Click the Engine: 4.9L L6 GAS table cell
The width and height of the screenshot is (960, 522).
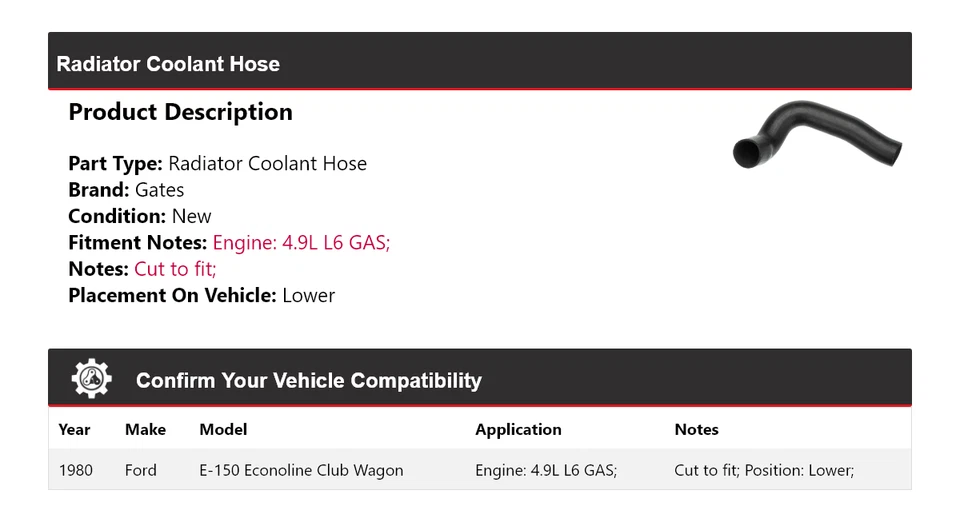(x=546, y=470)
